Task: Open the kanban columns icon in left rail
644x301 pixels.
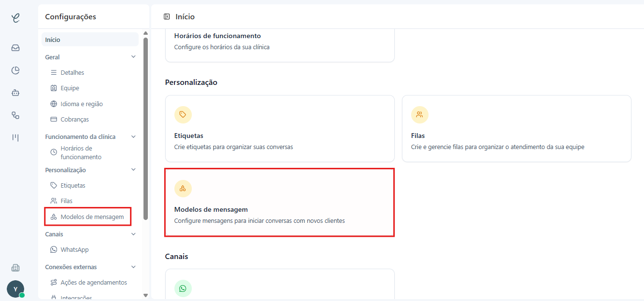Action: coord(15,137)
